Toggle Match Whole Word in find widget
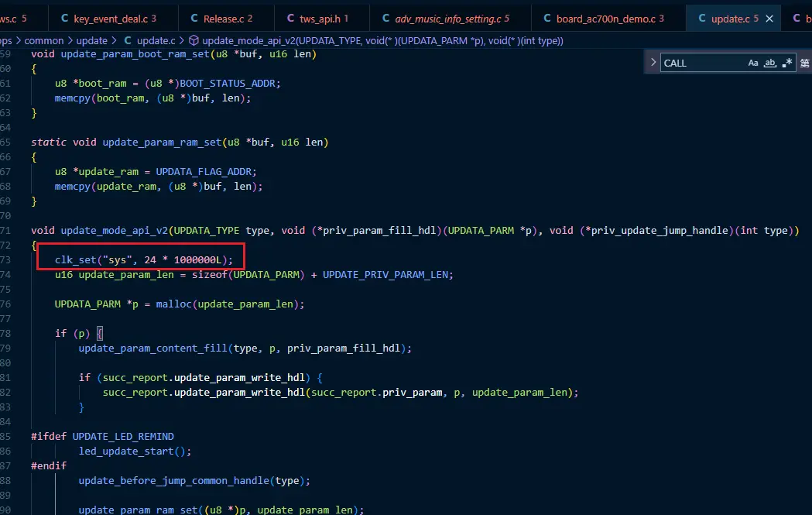Viewport: 812px width, 515px height. 770,63
